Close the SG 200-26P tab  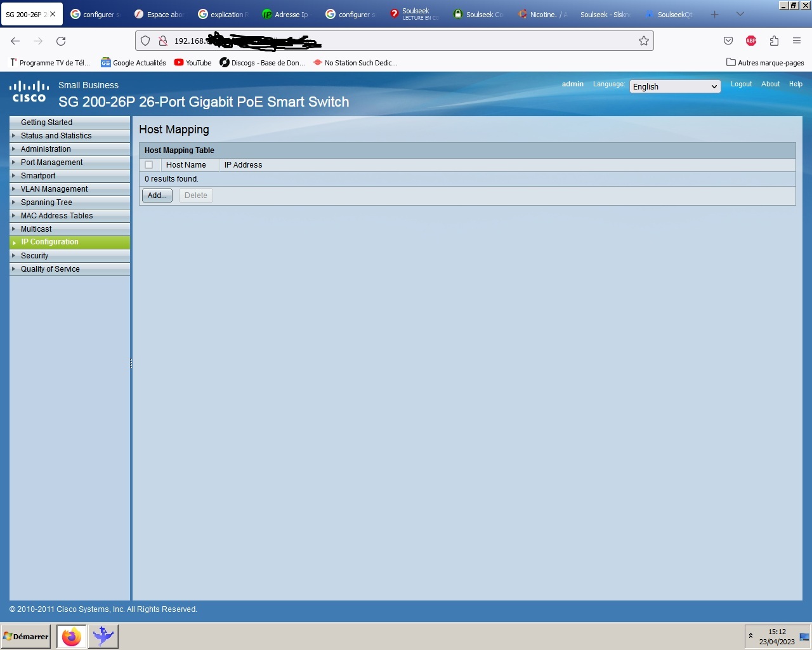coord(53,14)
